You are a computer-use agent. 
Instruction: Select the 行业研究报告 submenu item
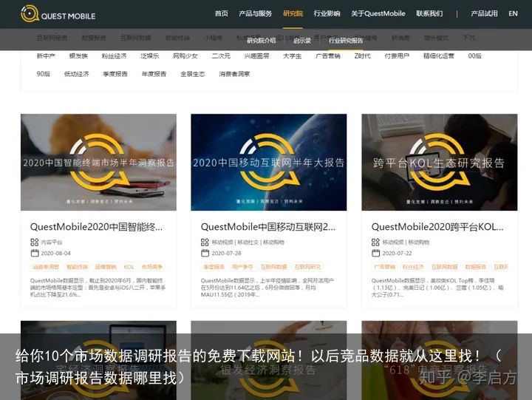pos(346,41)
